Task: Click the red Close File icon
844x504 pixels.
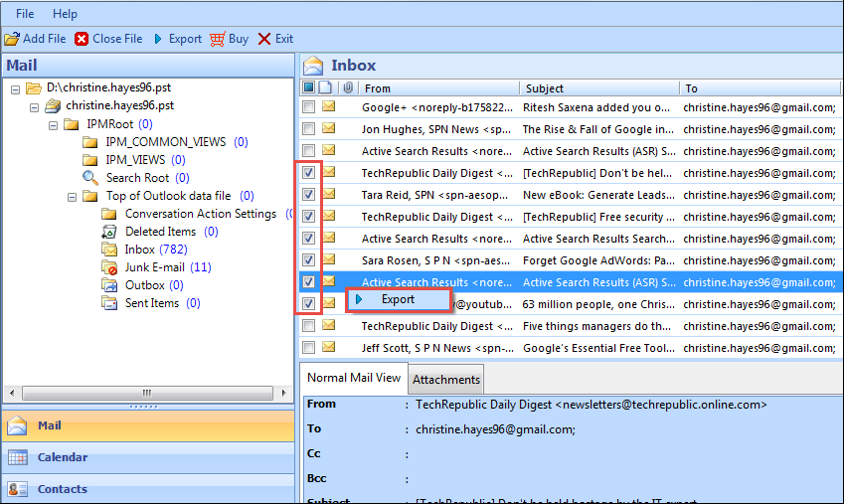Action: 82,39
